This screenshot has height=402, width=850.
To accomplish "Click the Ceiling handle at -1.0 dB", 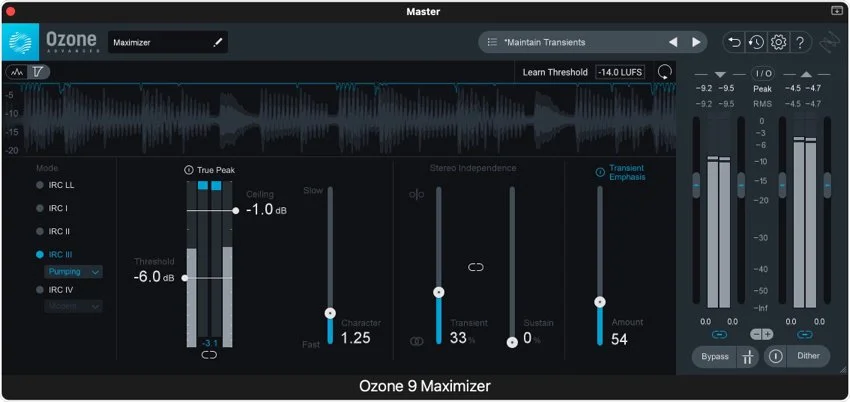I will tap(235, 210).
